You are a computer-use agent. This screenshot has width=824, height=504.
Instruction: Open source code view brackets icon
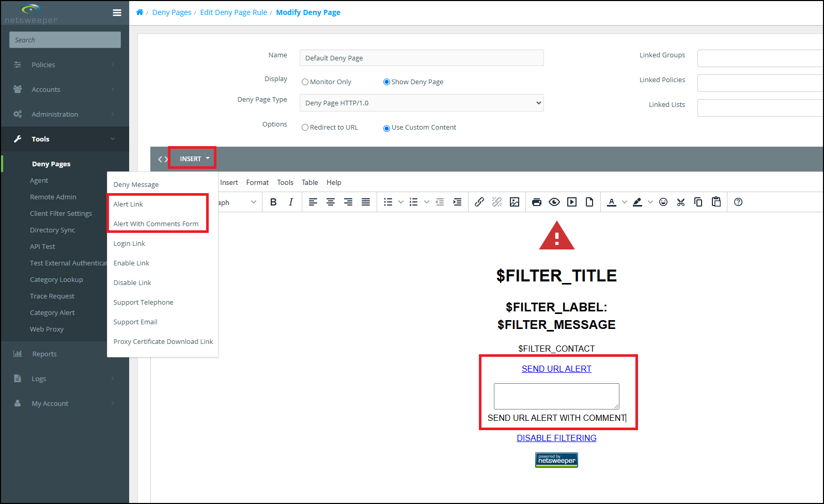point(163,159)
